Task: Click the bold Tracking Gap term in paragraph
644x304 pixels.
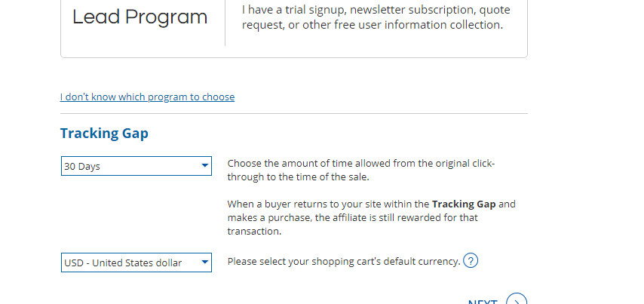Action: [x=464, y=204]
